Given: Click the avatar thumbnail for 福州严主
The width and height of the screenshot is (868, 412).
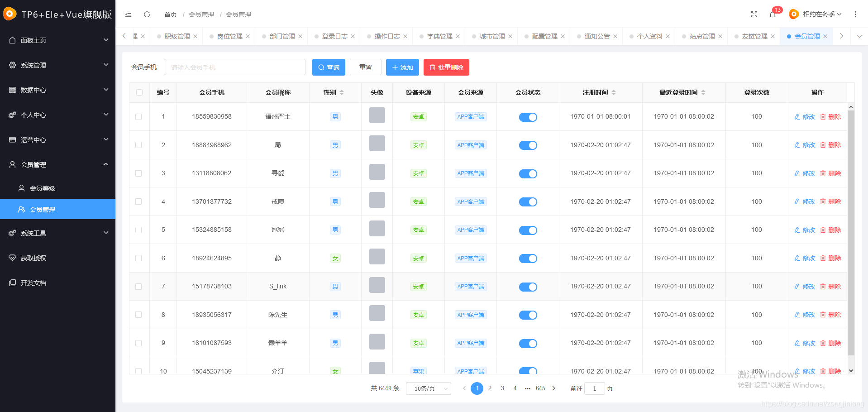Looking at the screenshot, I should pyautogui.click(x=377, y=115).
